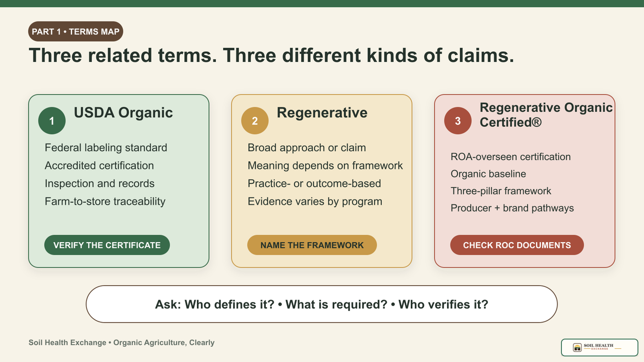Select the USDA Organic heading
The image size is (644, 362).
123,113
